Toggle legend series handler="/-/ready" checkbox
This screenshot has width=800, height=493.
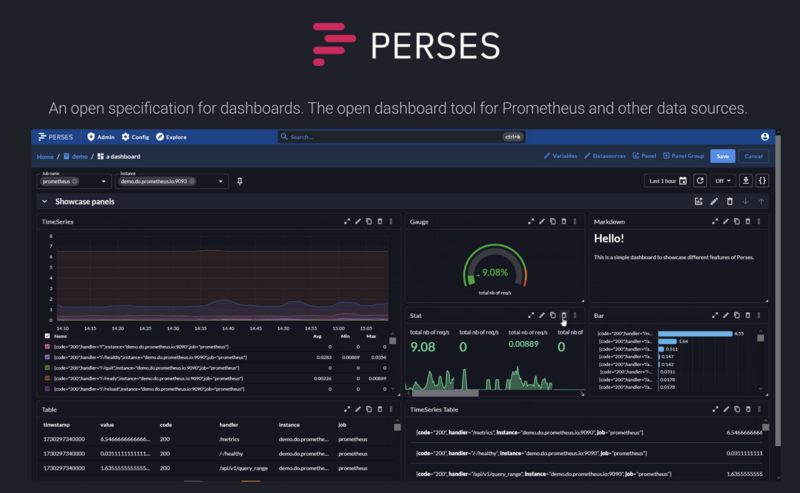47,378
